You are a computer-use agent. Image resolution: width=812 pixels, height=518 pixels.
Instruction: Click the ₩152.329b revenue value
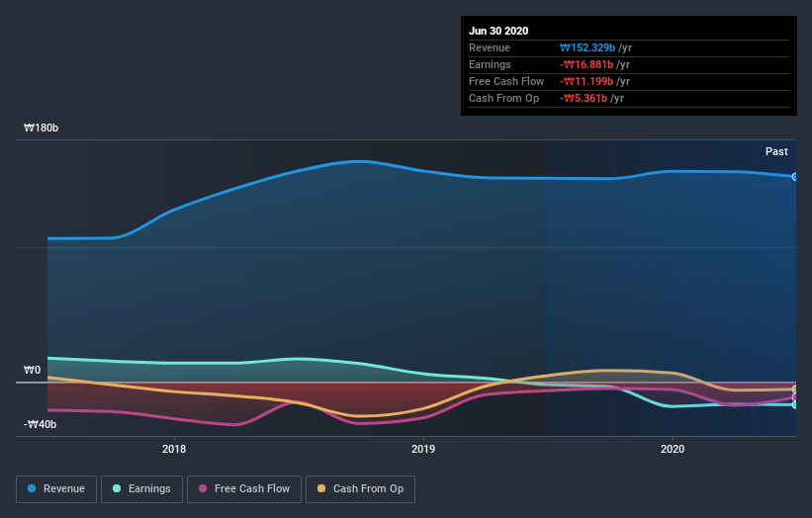587,47
